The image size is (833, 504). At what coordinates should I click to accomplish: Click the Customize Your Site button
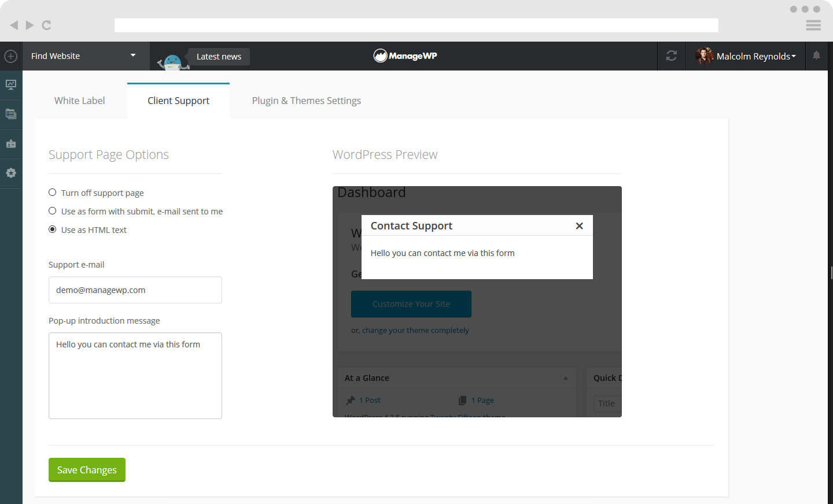(x=411, y=304)
